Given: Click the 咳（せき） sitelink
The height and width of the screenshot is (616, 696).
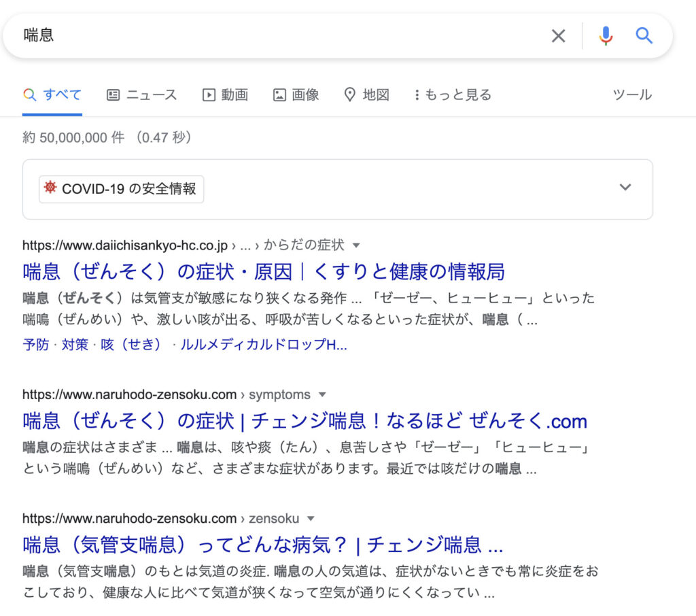Looking at the screenshot, I should [131, 344].
